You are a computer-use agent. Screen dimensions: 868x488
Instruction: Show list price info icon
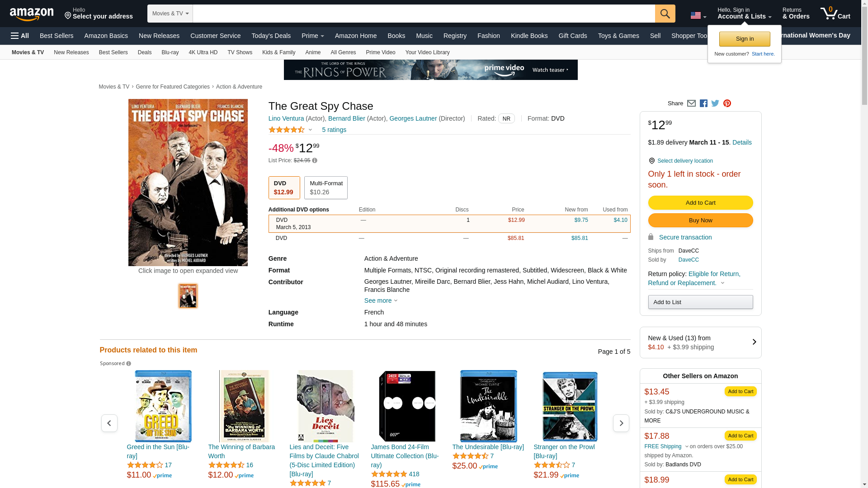pos(315,160)
